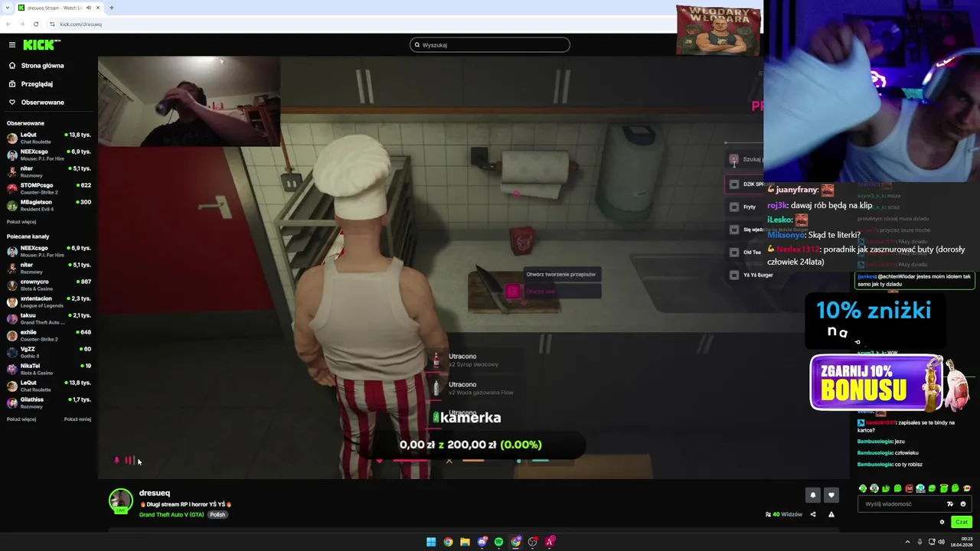Image resolution: width=980 pixels, height=551 pixels.
Task: Open takuu recommended channel
Action: (48, 318)
